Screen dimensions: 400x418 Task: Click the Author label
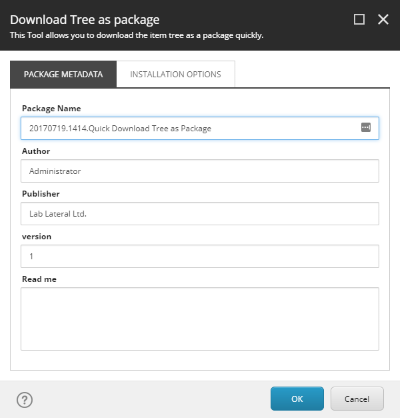click(36, 151)
